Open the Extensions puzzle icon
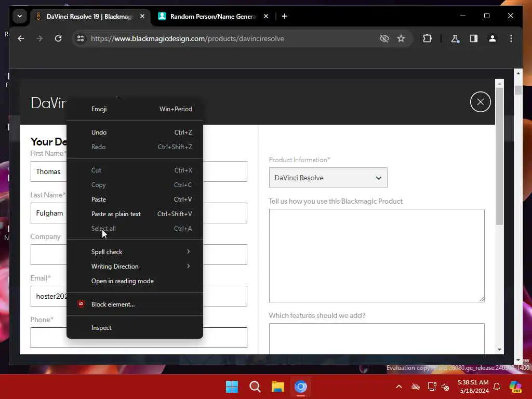This screenshot has height=399, width=532. (427, 38)
